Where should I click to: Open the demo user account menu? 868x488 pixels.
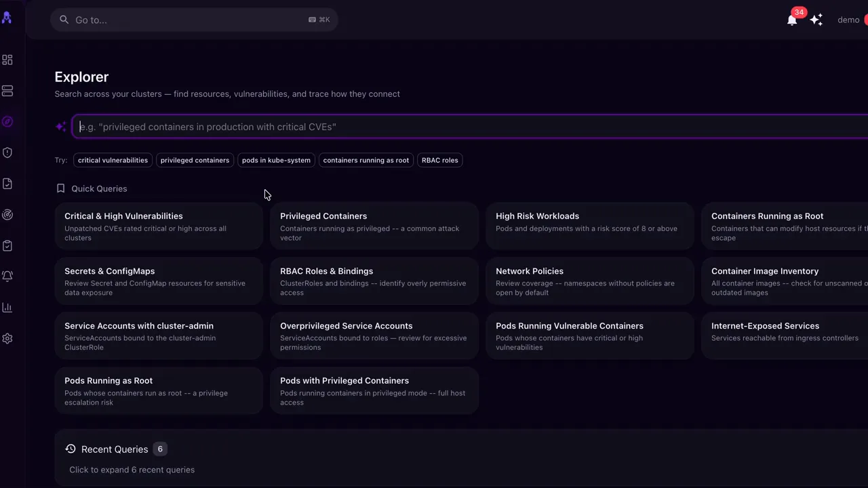[x=849, y=20]
